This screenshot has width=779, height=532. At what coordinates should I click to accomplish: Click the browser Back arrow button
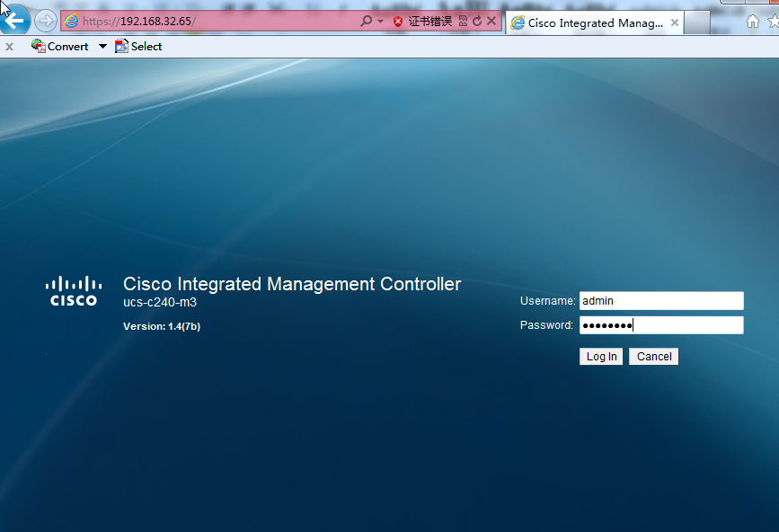[13, 21]
